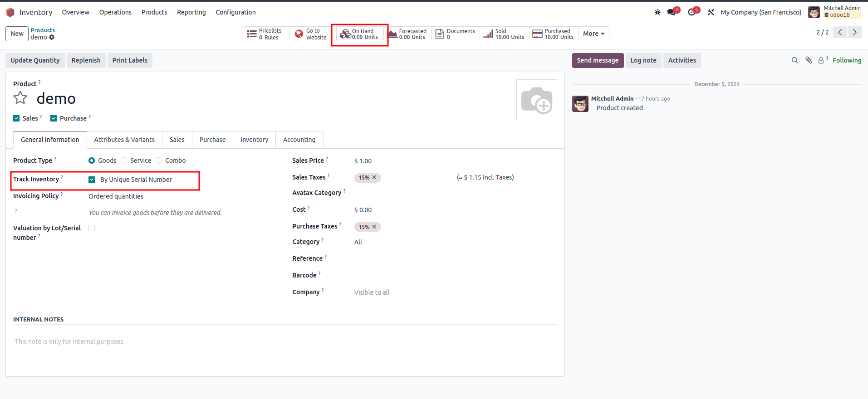Open the Operations menu

[115, 12]
